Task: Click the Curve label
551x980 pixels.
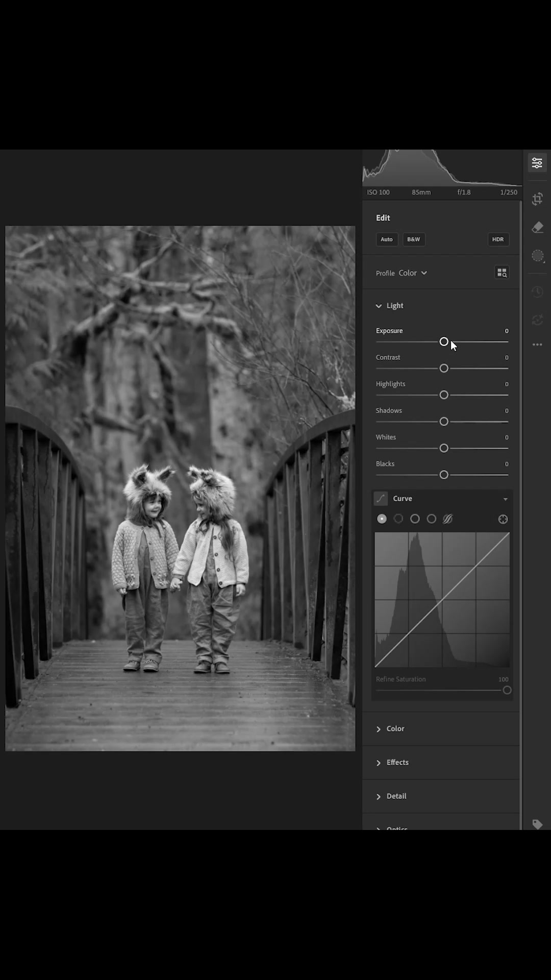Action: [403, 499]
